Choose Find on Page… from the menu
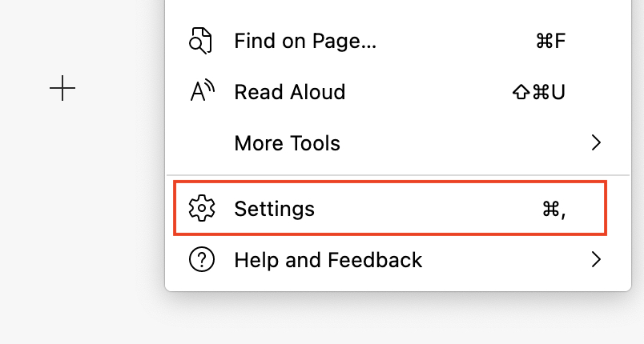 tap(398, 41)
